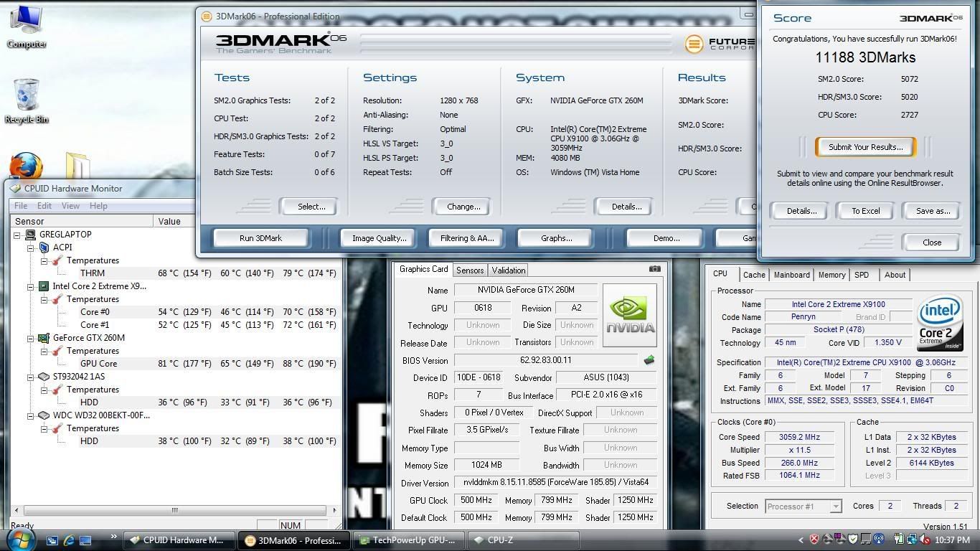
Task: Click the To Excel button
Action: coord(866,211)
